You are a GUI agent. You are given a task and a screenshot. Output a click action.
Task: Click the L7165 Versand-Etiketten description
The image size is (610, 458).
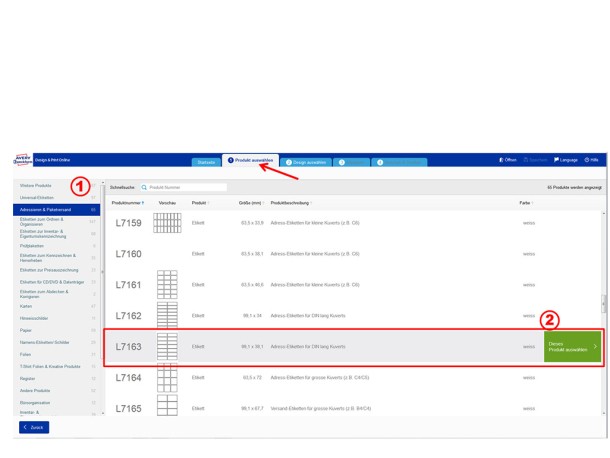pyautogui.click(x=321, y=409)
